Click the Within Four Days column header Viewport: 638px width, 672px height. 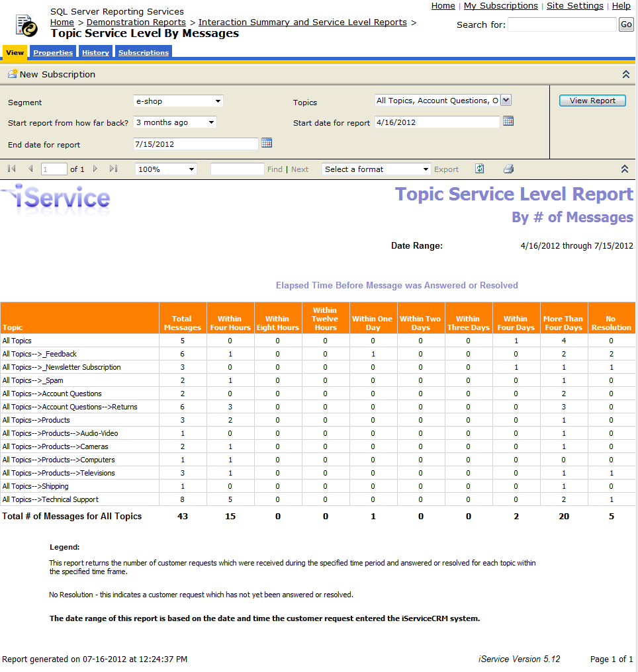(516, 318)
